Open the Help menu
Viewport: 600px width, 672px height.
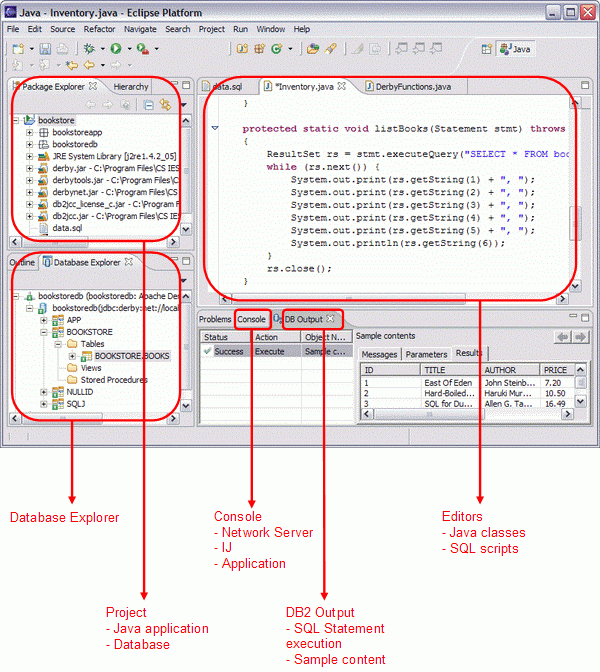click(x=302, y=29)
